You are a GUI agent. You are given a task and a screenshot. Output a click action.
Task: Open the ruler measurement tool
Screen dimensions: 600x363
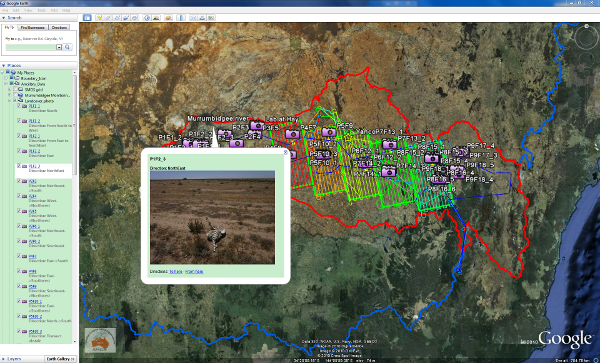click(181, 18)
